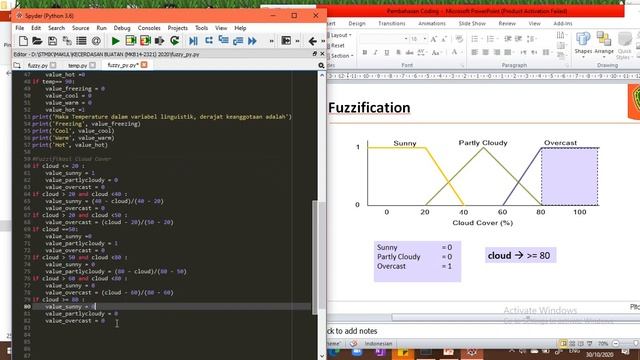Open Spyder's Debug menu
The image size is (640, 360).
(122, 28)
